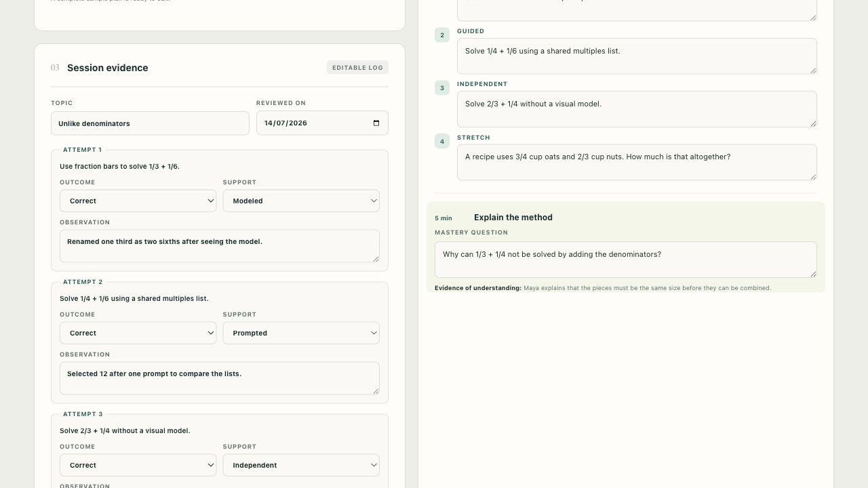Edit the Stretch recipe problem textarea
This screenshot has height=488, width=868.
pyautogui.click(x=637, y=163)
